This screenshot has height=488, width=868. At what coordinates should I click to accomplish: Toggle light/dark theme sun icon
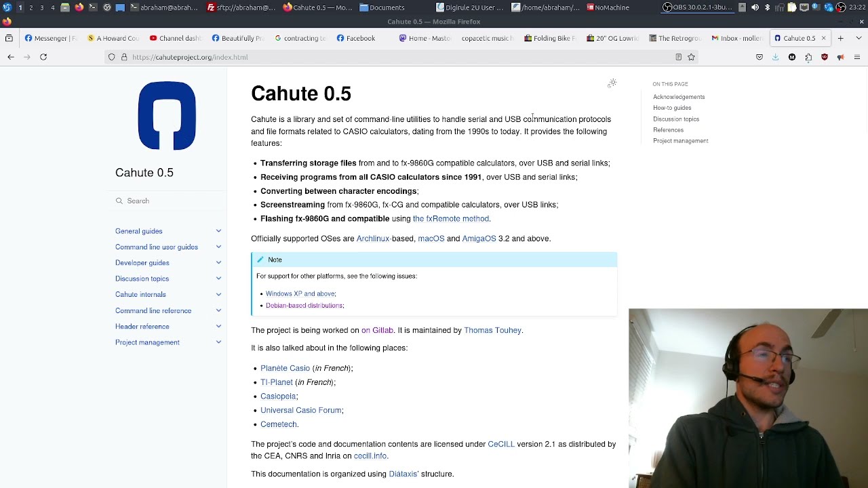(612, 83)
